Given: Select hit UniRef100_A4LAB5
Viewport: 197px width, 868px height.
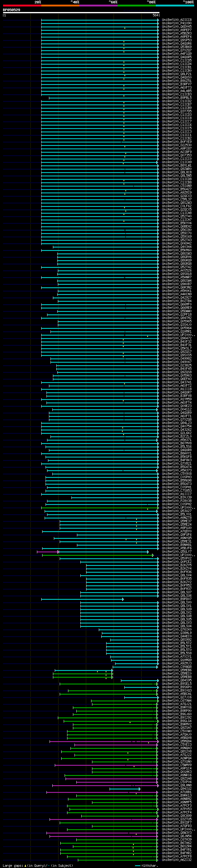Looking at the screenshot, I should [177, 91].
